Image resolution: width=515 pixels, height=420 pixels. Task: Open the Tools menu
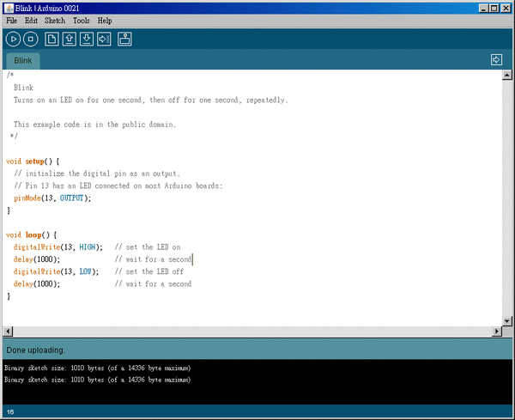(x=82, y=21)
